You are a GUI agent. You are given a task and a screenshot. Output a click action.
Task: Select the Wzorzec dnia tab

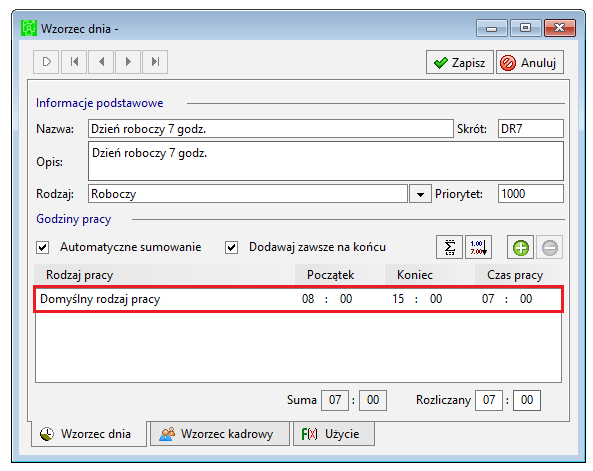[x=88, y=434]
